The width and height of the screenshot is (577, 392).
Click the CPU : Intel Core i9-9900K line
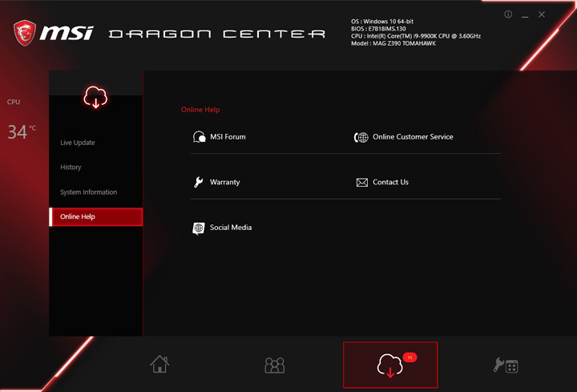pos(416,36)
